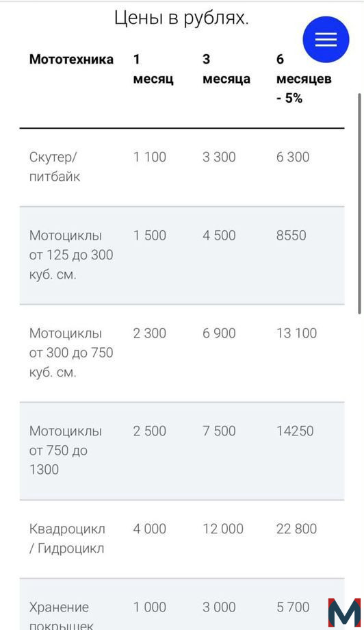Select the 3 месяца column header
The height and width of the screenshot is (630, 364).
(x=226, y=69)
